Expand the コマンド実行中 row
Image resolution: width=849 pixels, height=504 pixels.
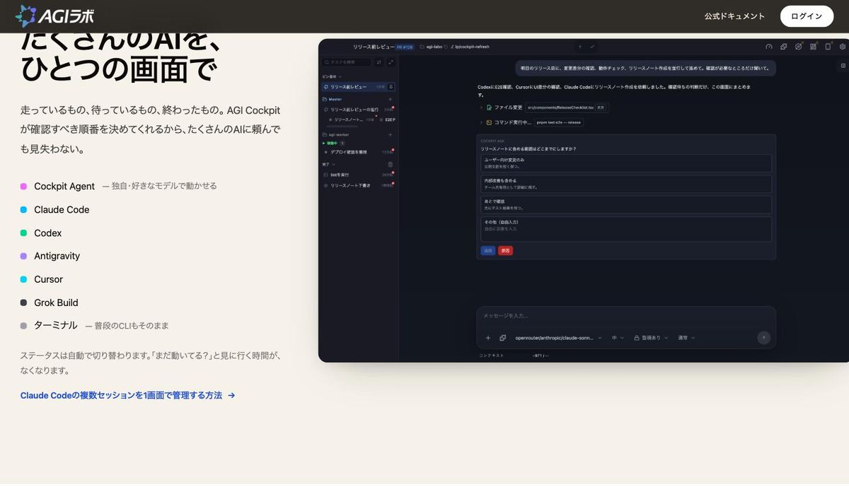point(481,122)
